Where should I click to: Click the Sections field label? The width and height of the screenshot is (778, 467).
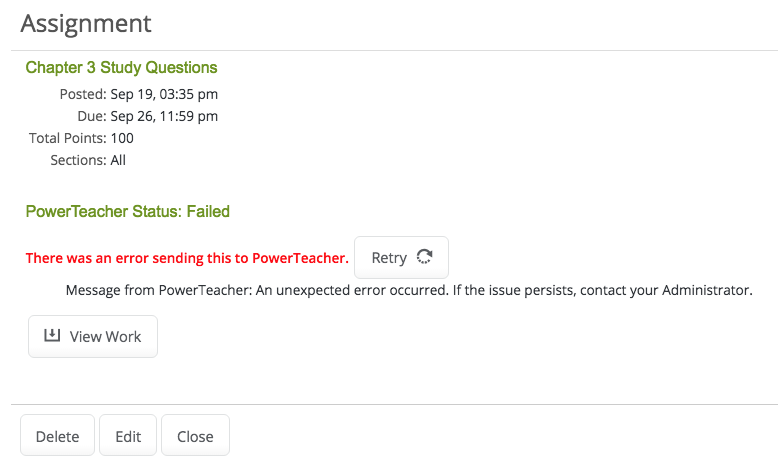78,160
